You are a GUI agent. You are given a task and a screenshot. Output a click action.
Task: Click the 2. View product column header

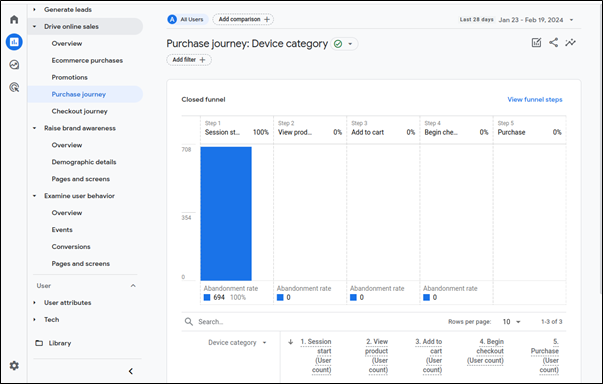point(376,356)
